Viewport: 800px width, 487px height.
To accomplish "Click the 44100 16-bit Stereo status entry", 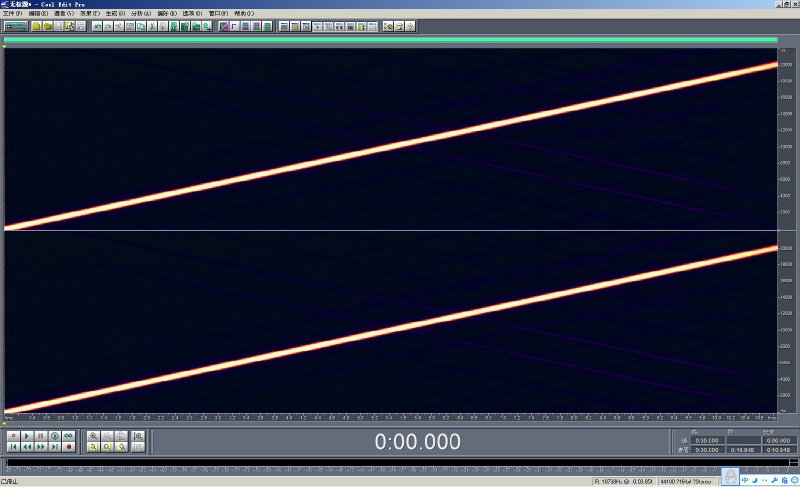I will pyautogui.click(x=686, y=481).
